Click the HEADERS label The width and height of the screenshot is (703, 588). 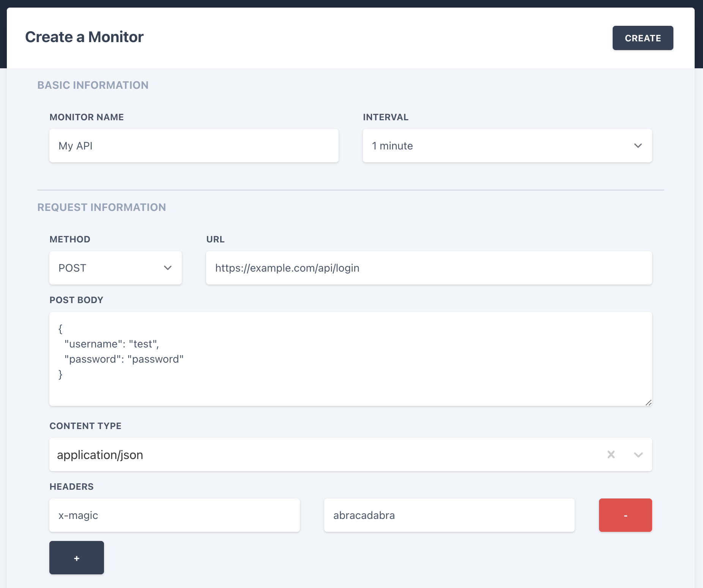[x=71, y=487]
